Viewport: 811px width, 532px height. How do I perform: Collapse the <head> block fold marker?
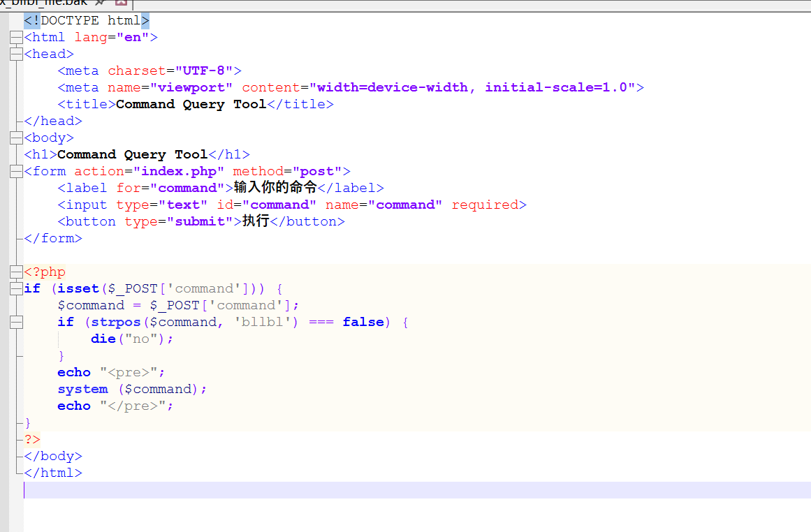coord(16,54)
